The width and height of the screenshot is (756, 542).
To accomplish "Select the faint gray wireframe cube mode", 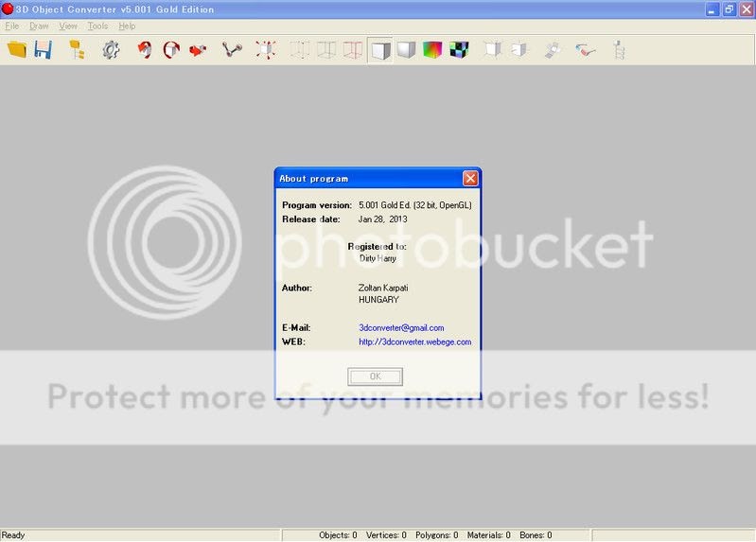I will [x=299, y=50].
